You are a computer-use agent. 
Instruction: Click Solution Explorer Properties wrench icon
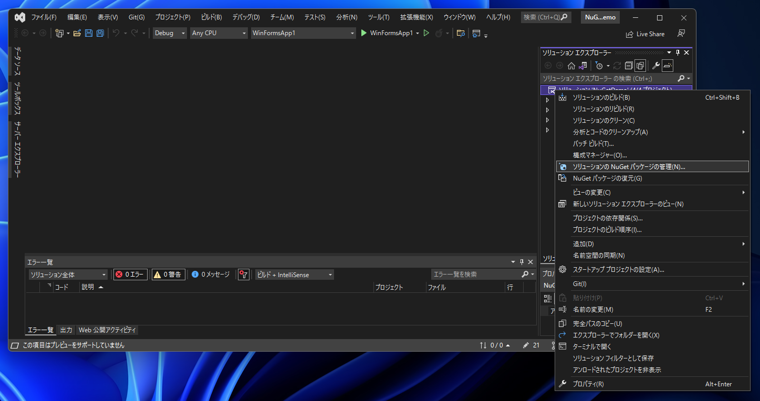tap(656, 66)
